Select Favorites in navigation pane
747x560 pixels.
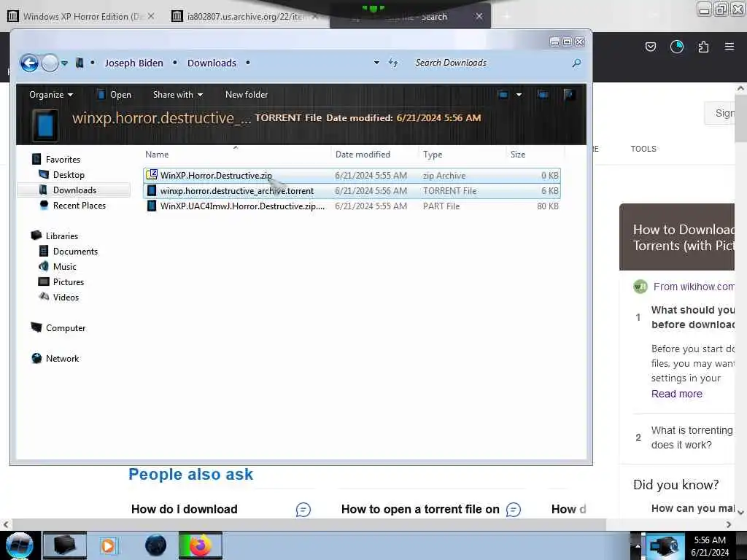click(x=63, y=160)
